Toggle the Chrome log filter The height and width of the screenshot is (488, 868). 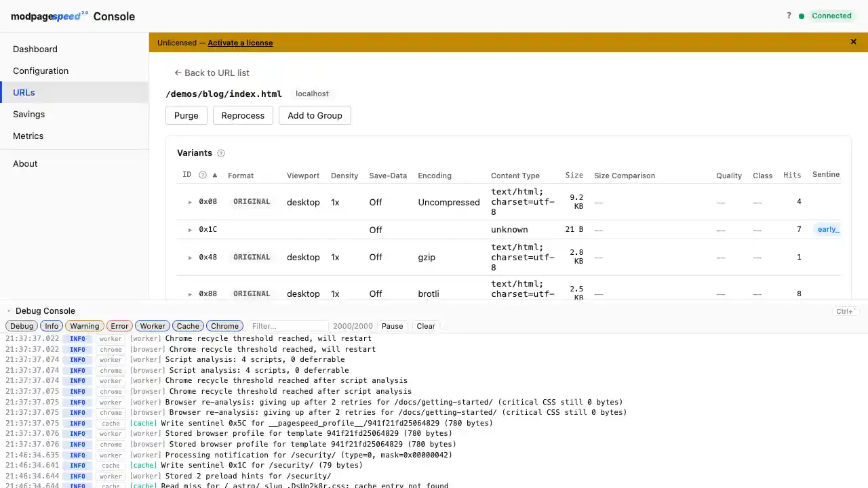pyautogui.click(x=224, y=326)
